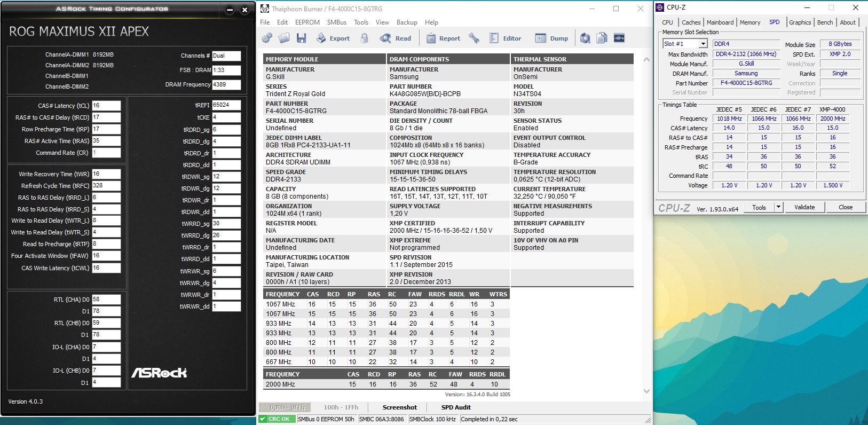
Task: Click the DRAM Frequency value field
Action: click(226, 84)
